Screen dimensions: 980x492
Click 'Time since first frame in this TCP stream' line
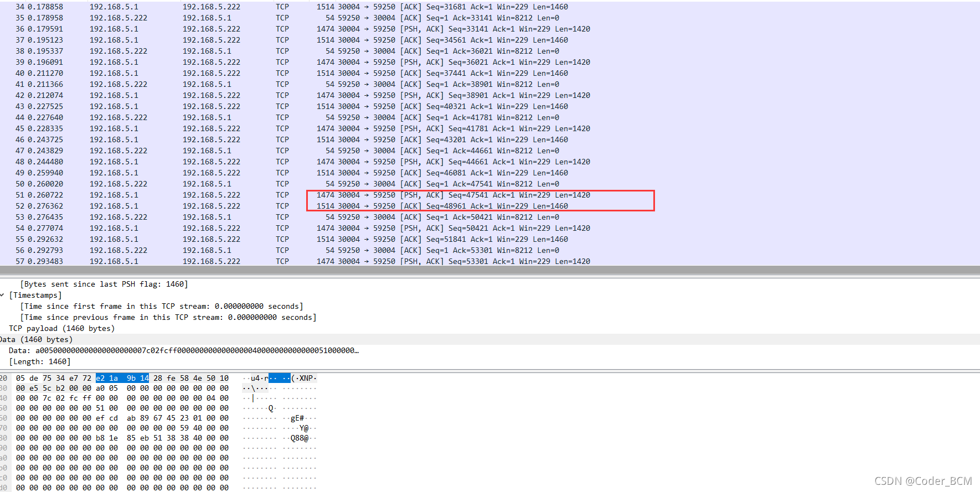click(162, 306)
